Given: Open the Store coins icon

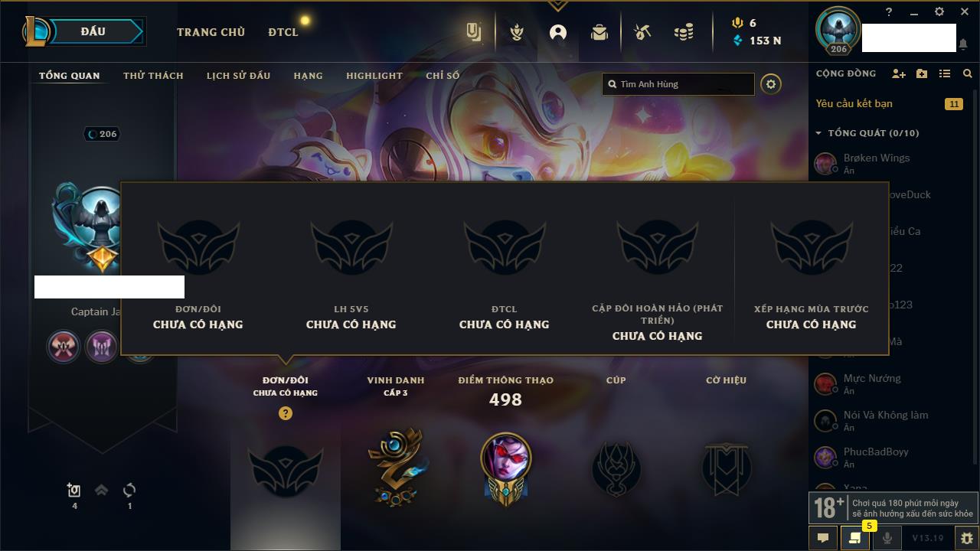Looking at the screenshot, I should [x=684, y=32].
